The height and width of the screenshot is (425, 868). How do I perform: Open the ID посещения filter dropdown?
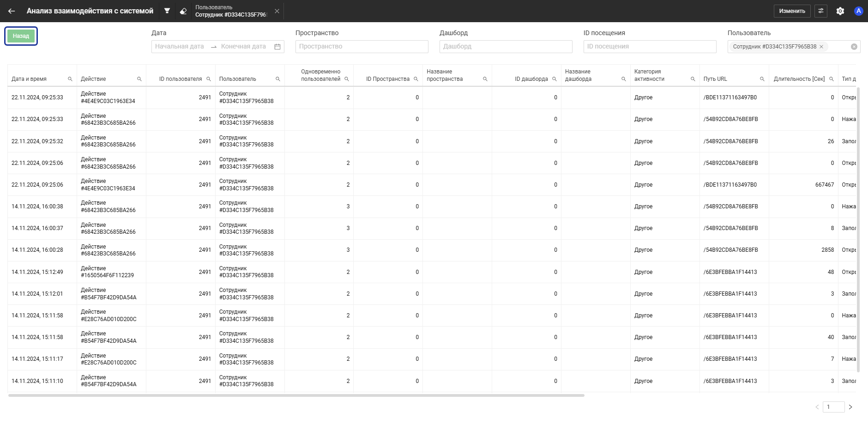(650, 46)
